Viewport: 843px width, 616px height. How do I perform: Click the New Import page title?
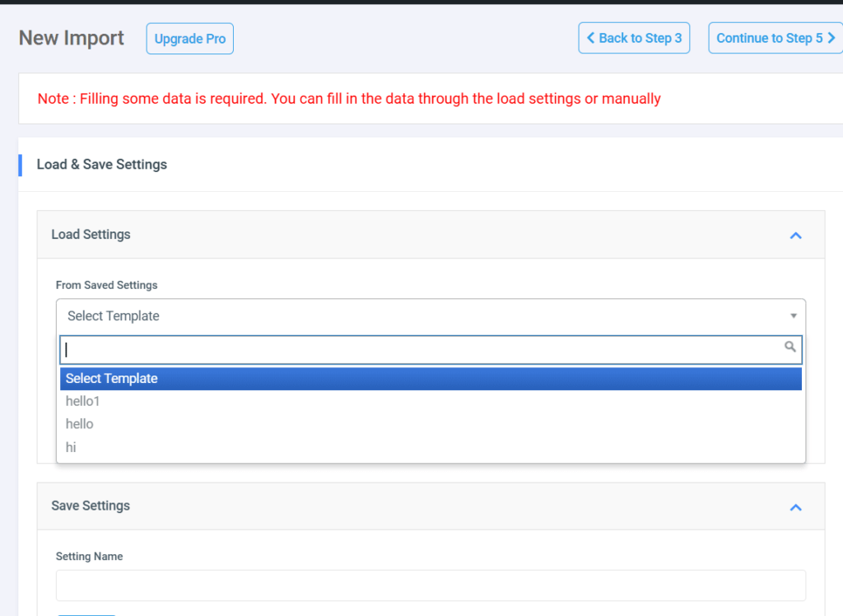point(72,38)
